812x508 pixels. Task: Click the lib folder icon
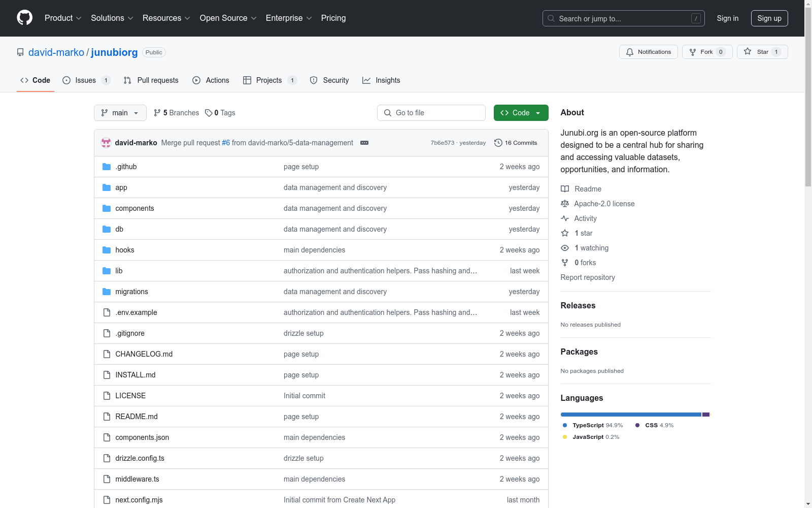coord(107,271)
